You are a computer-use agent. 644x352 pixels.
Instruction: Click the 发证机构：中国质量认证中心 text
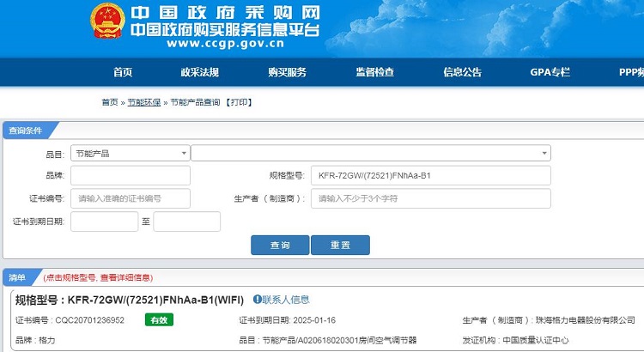(515, 340)
